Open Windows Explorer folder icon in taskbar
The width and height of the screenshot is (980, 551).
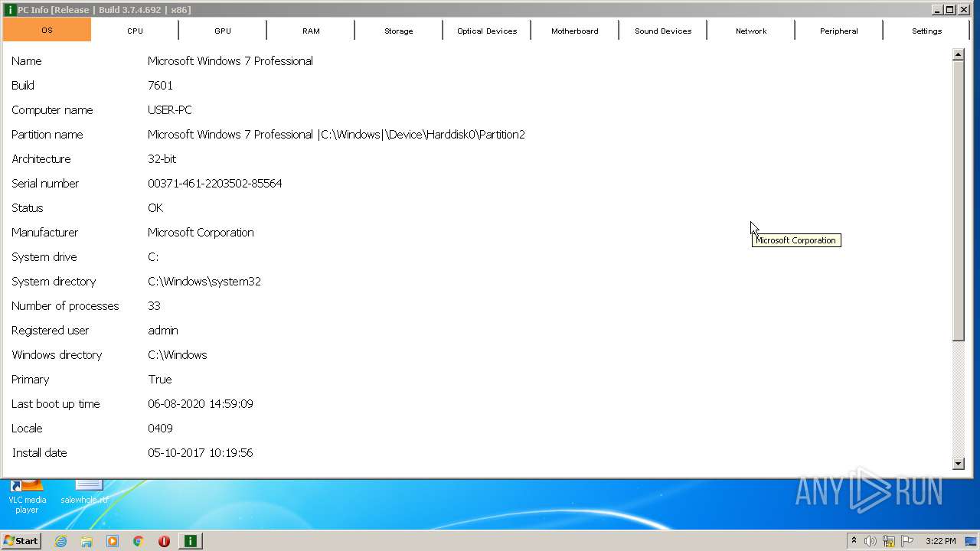pos(87,541)
